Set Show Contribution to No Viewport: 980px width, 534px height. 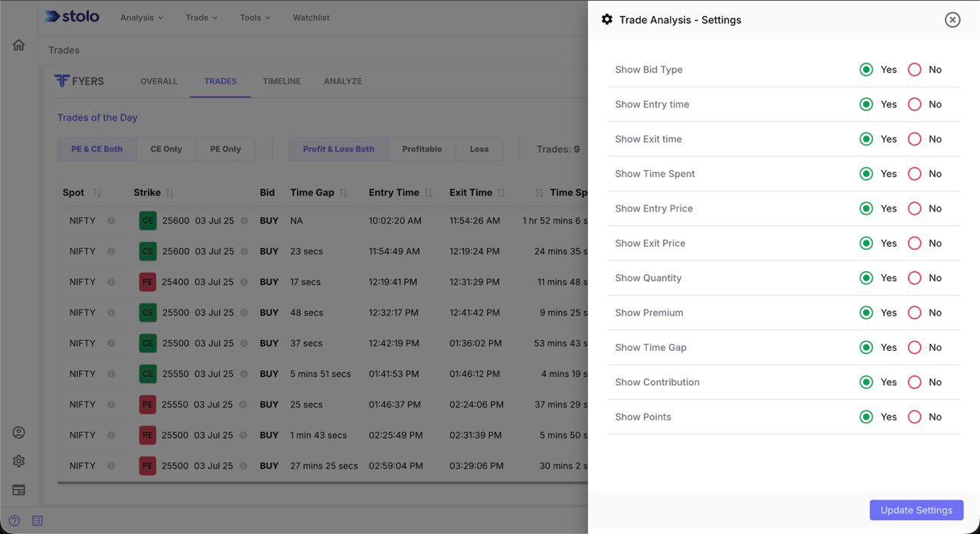(x=914, y=382)
